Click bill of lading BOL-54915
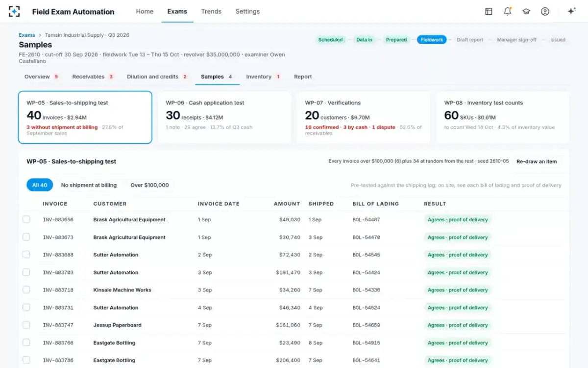This screenshot has height=368, width=588. [366, 342]
